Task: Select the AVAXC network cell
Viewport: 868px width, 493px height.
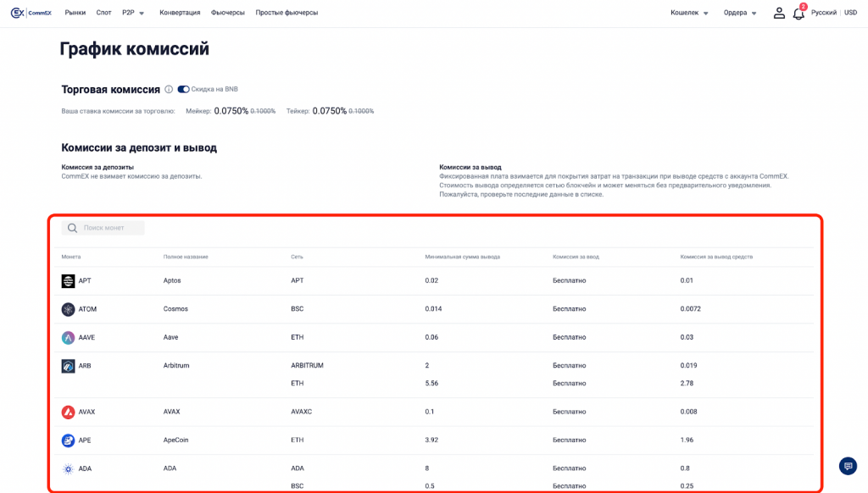Action: click(301, 412)
